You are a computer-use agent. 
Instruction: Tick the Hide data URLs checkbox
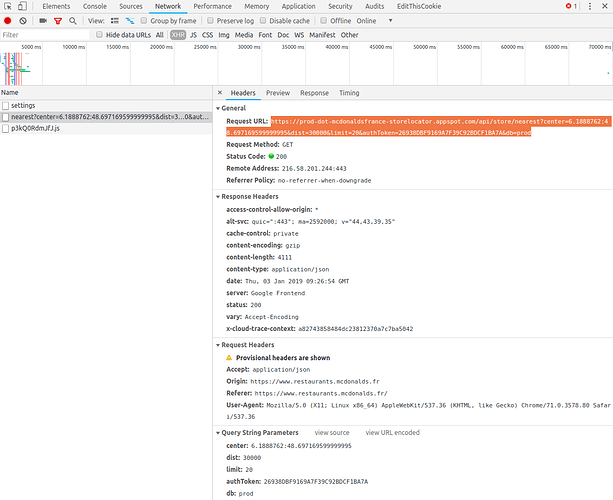[99, 34]
